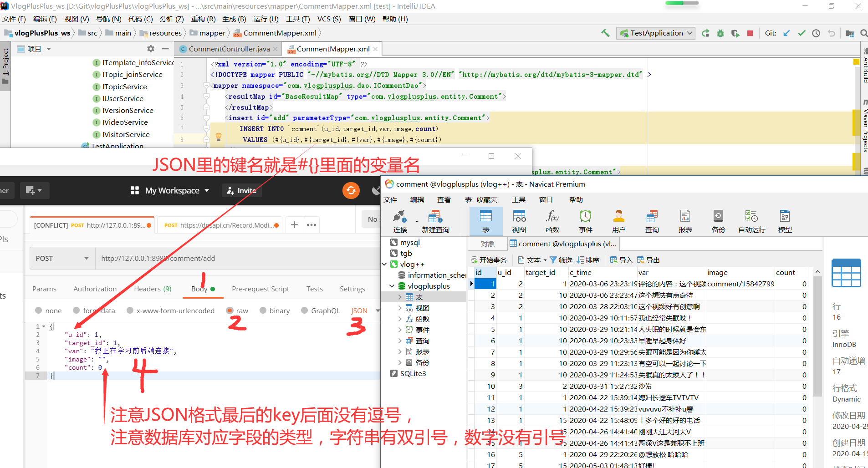The height and width of the screenshot is (468, 868).
Task: Open Navicat 模型 model toolbar icon
Action: click(785, 221)
